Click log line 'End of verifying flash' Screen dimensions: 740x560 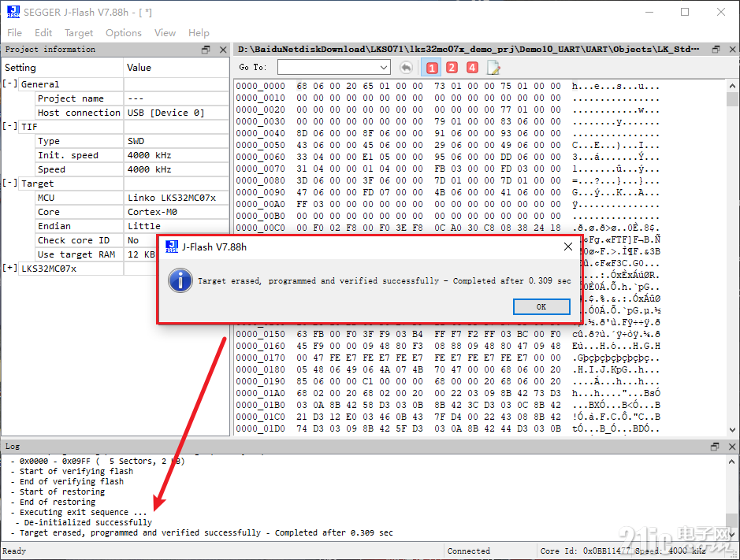pyautogui.click(x=71, y=481)
